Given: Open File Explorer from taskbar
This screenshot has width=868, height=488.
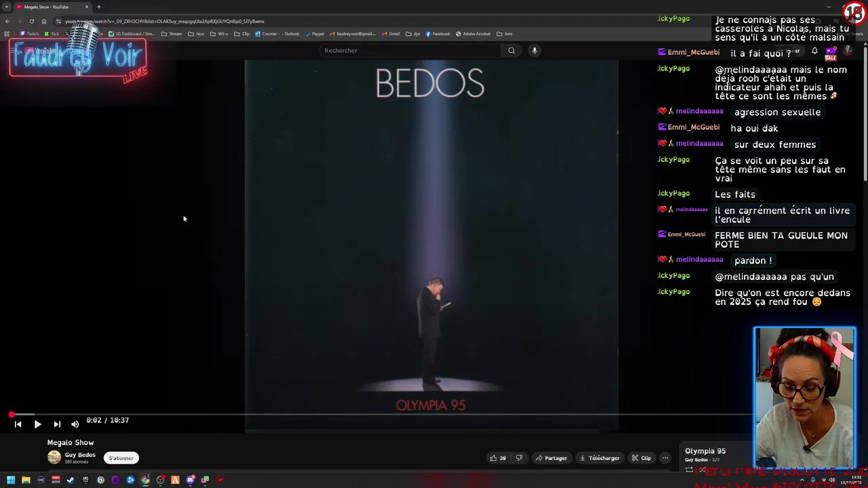Looking at the screenshot, I should [x=26, y=480].
